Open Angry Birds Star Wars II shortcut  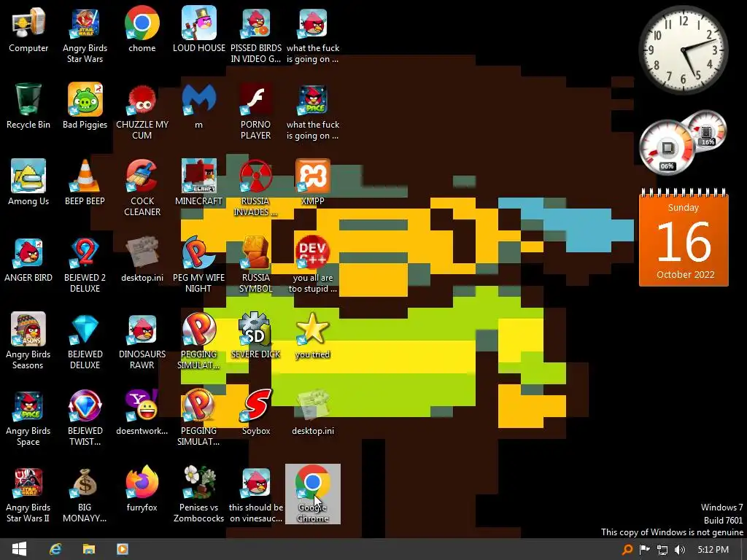coord(28,495)
